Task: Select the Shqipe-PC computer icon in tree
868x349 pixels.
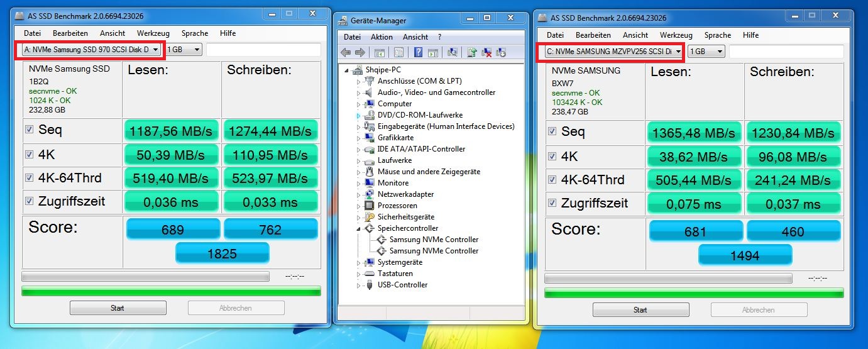Action: 358,70
